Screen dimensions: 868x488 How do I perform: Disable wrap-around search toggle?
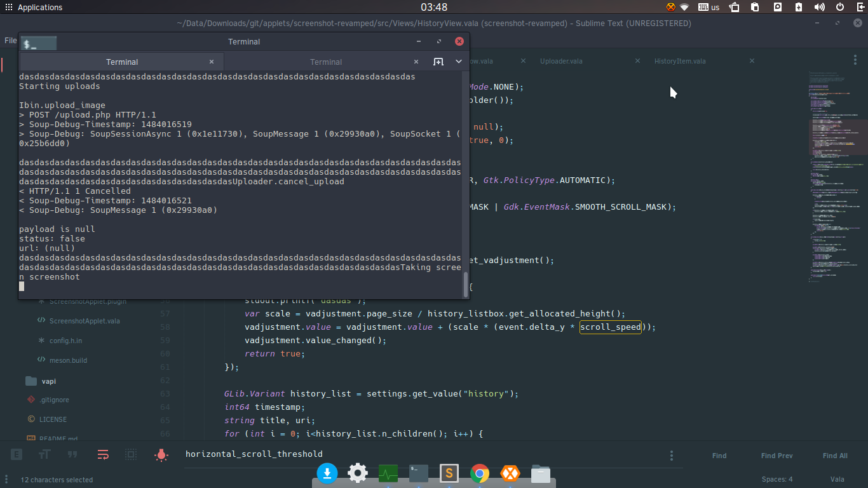(x=103, y=455)
